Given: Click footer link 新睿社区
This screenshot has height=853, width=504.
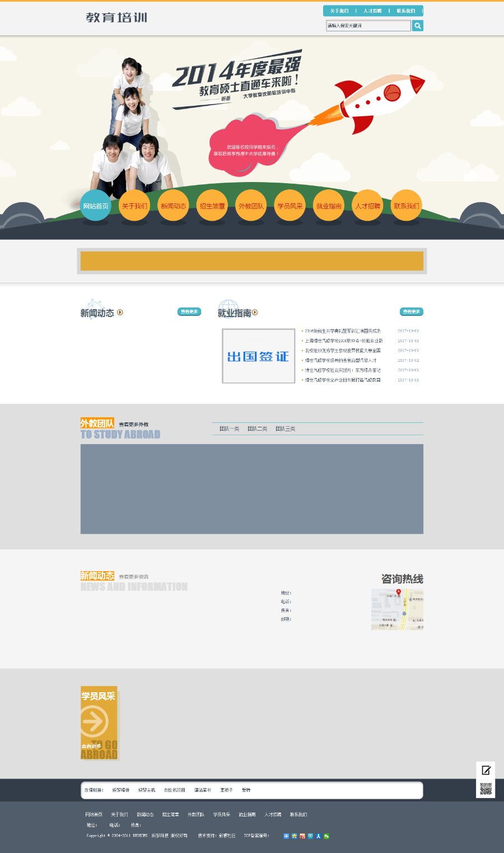Looking at the screenshot, I should click(227, 836).
